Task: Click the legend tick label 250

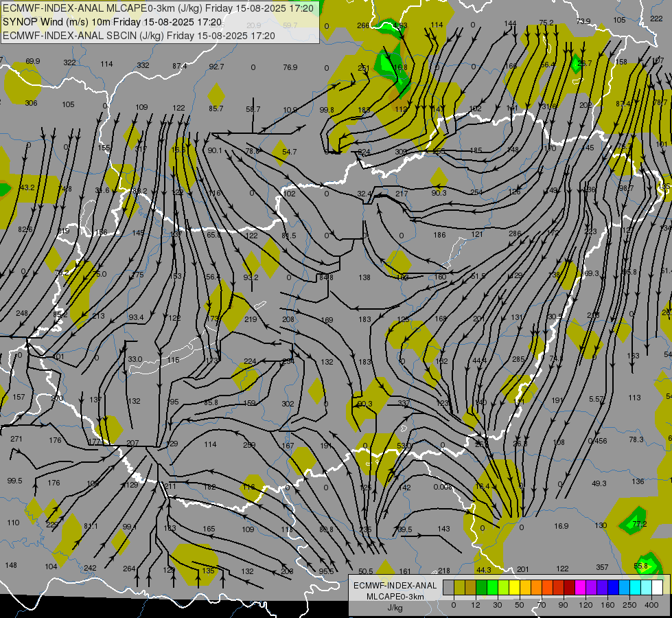Action: 629,605
